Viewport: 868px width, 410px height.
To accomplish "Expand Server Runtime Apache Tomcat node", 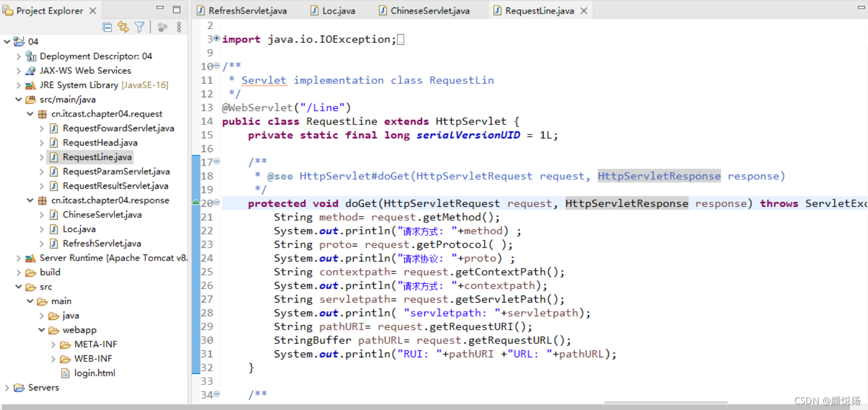I will pos(19,258).
